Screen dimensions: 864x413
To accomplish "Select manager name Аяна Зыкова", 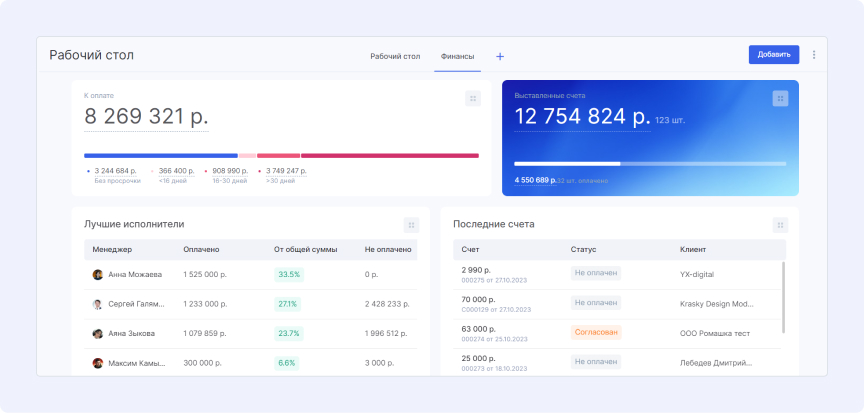I will coord(131,333).
